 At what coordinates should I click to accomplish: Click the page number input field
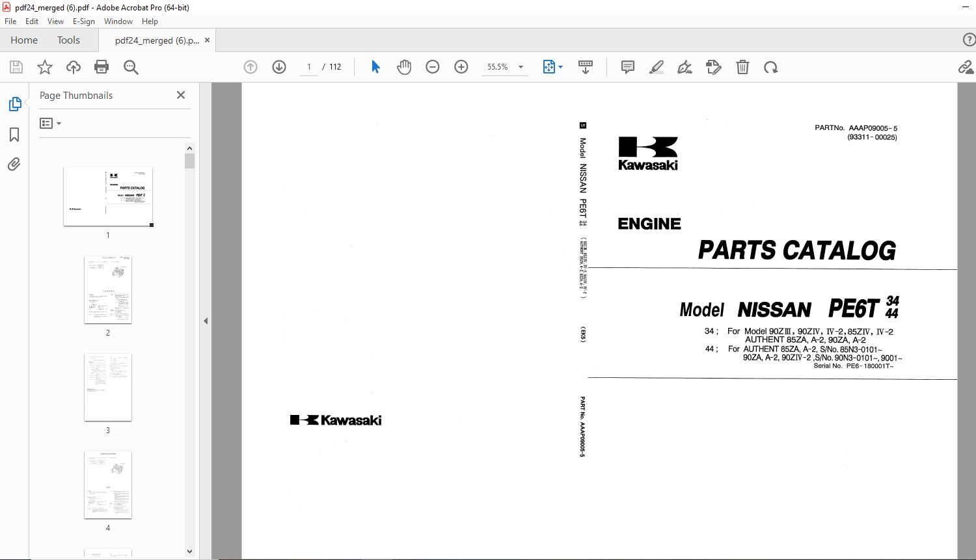click(309, 67)
